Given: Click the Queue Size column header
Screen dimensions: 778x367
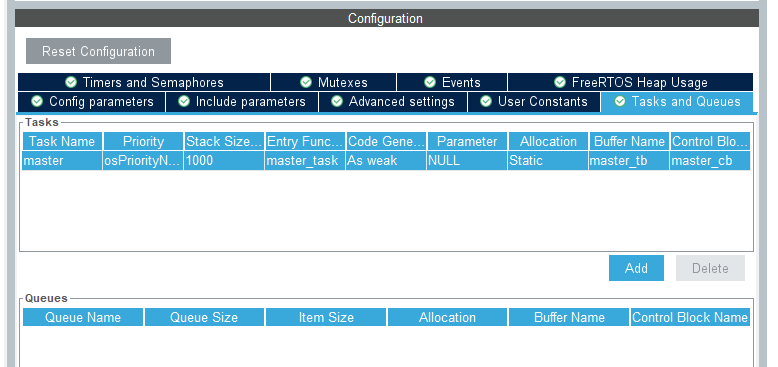Looking at the screenshot, I should click(204, 317).
